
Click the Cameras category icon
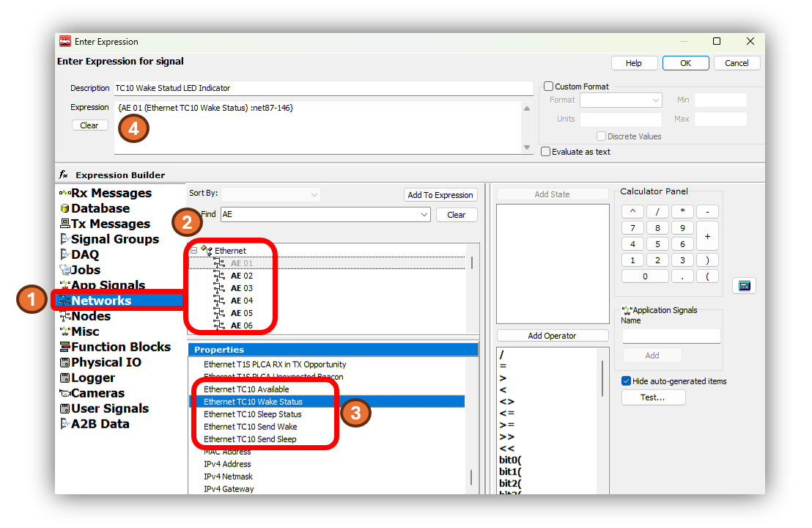(65, 393)
